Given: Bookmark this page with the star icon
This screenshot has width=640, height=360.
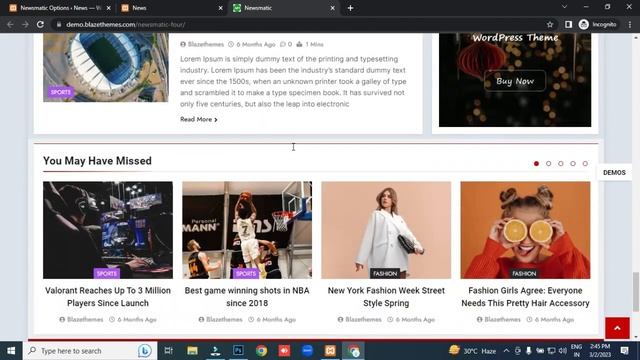Looking at the screenshot, I should 550,24.
